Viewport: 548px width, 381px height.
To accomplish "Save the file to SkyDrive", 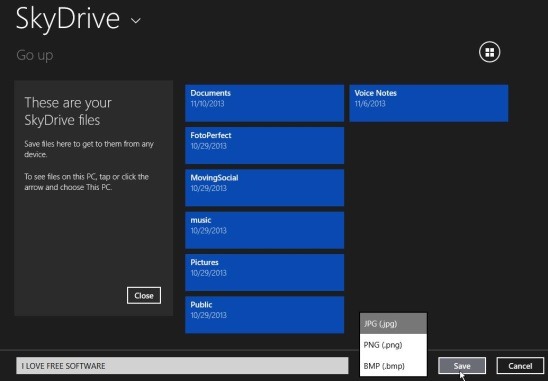I will [462, 366].
